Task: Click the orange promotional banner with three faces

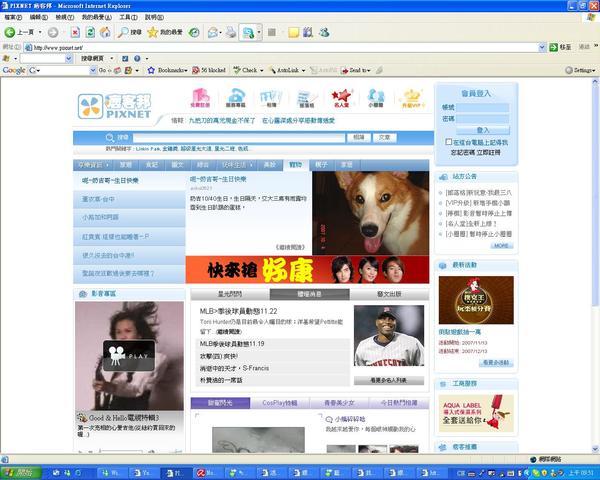Action: (x=307, y=270)
